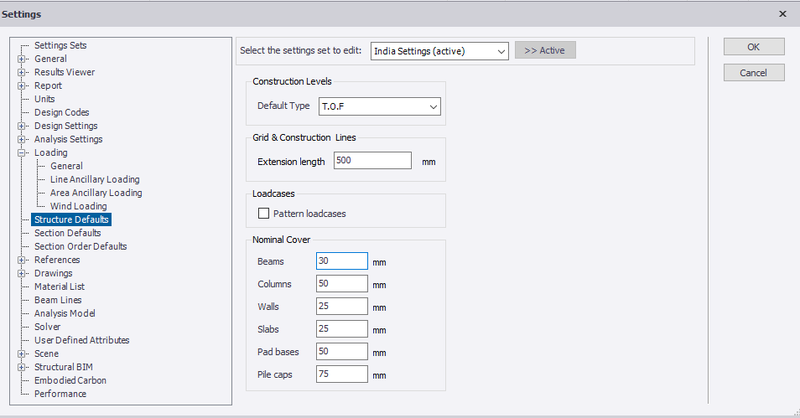
Task: Click the Cancel button
Action: click(x=754, y=73)
